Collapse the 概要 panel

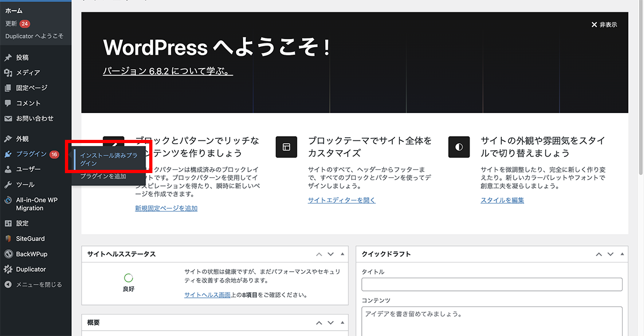tap(342, 322)
